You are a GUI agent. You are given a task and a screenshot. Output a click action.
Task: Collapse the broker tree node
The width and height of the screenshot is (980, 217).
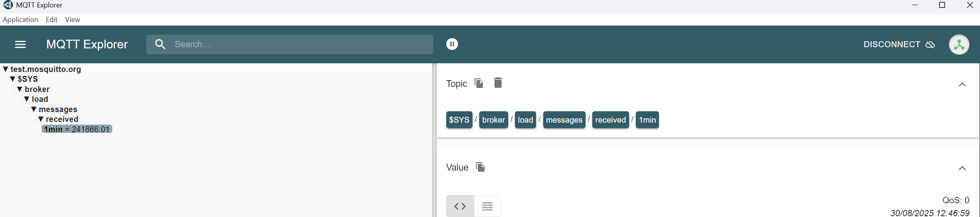click(x=20, y=89)
